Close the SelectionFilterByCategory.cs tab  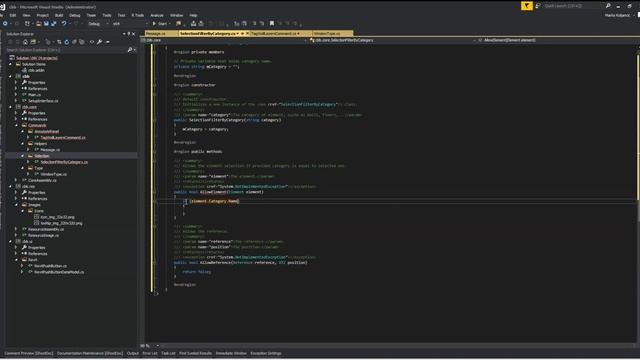(x=247, y=33)
